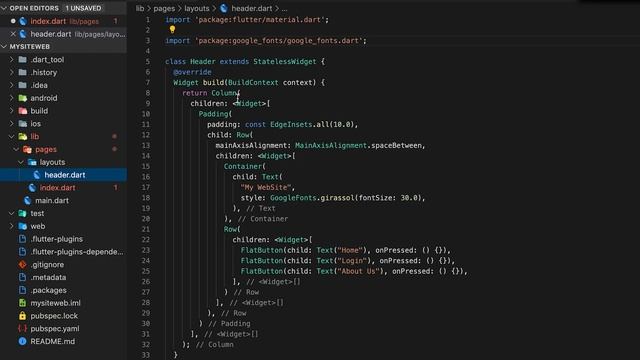640x360 pixels.
Task: Expand the ios folder chevron
Action: 11,124
